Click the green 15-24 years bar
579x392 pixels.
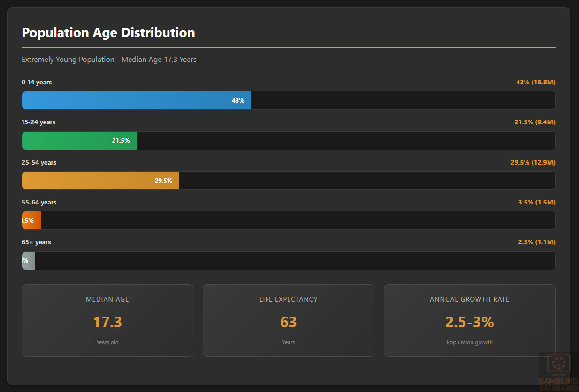[x=79, y=141]
